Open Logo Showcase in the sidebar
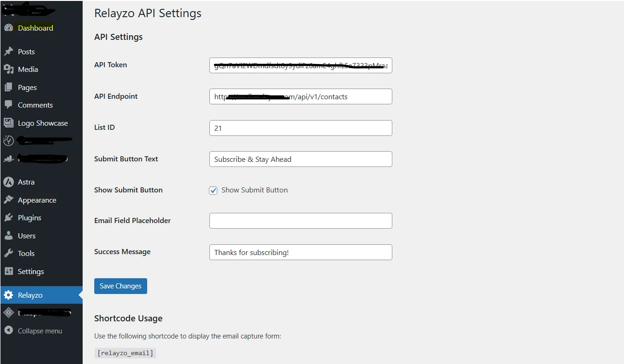The height and width of the screenshot is (364, 624). pos(43,123)
